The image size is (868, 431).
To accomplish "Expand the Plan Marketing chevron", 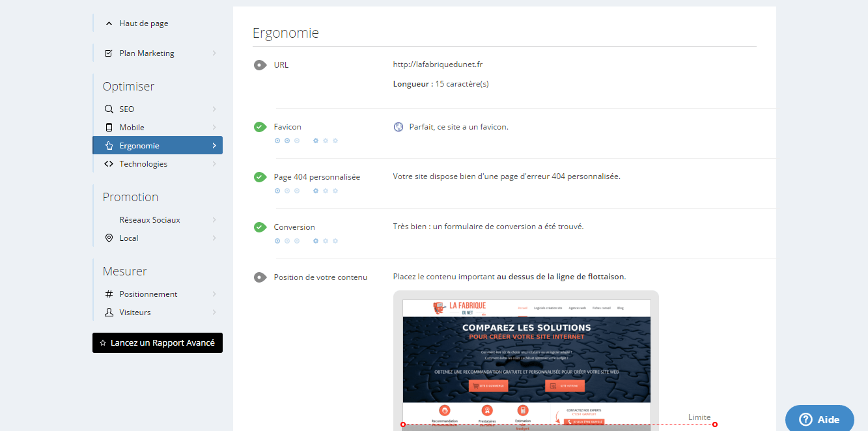I will (214, 53).
